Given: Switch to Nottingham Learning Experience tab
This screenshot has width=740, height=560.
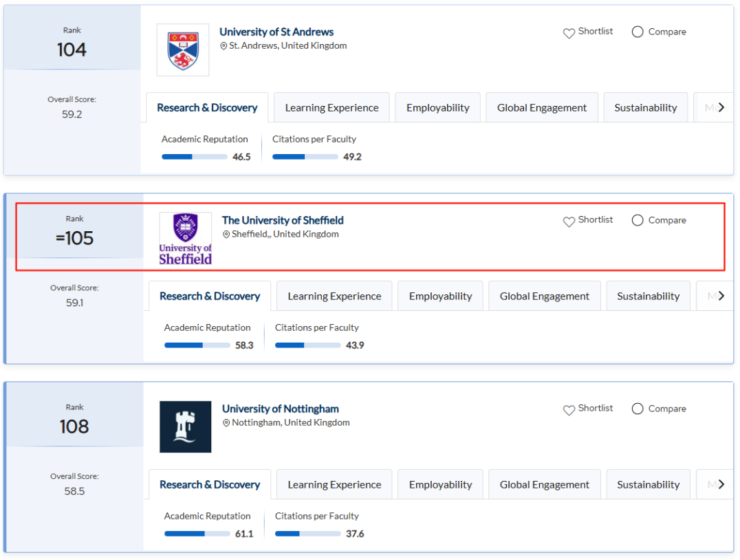Looking at the screenshot, I should 335,484.
